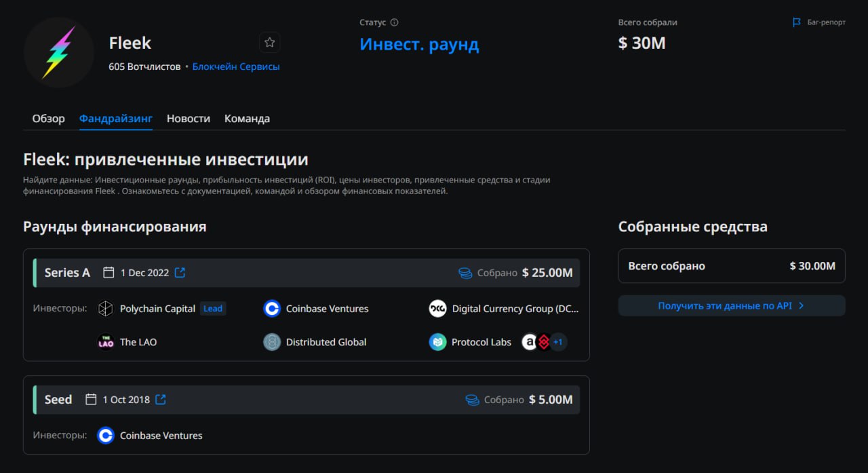
Task: Click Получить эти данные по API button
Action: click(732, 306)
